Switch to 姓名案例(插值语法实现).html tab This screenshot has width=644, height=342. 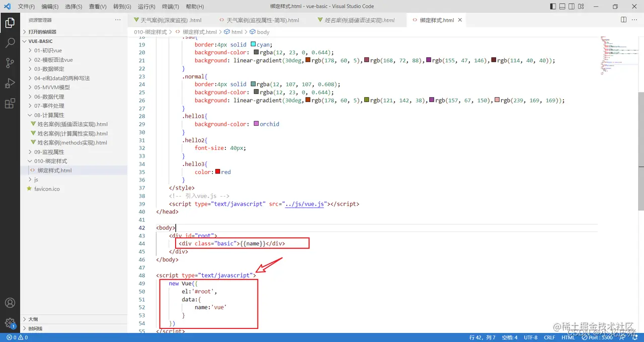(359, 20)
